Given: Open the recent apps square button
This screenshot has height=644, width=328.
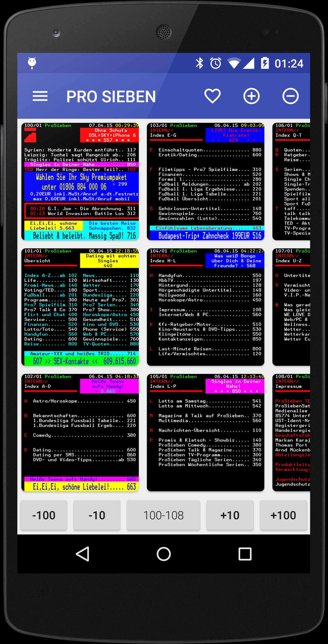Looking at the screenshot, I should 245,554.
